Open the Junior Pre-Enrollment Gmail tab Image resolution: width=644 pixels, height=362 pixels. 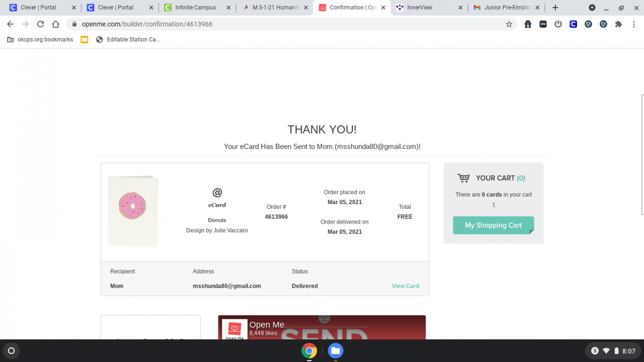(506, 8)
